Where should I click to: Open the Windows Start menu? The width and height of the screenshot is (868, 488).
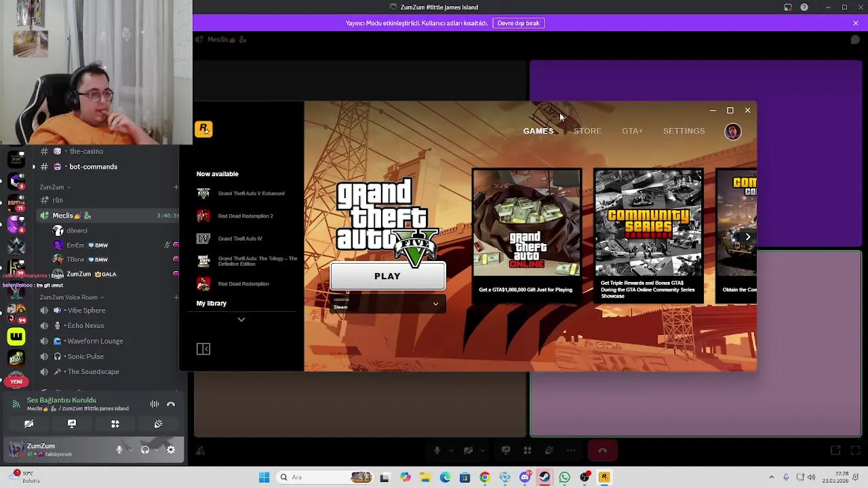(x=264, y=478)
